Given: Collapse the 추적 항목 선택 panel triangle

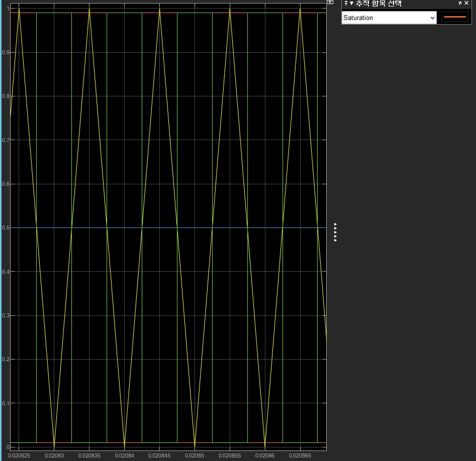Looking at the screenshot, I should (351, 4).
